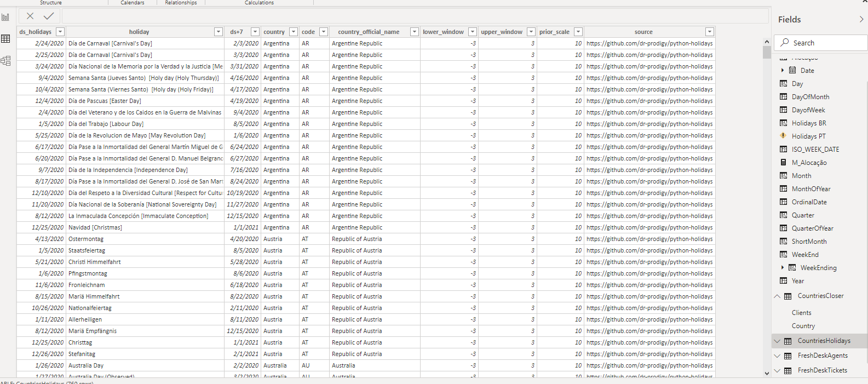Select the Clients field
The height and width of the screenshot is (384, 868).
pyautogui.click(x=802, y=313)
